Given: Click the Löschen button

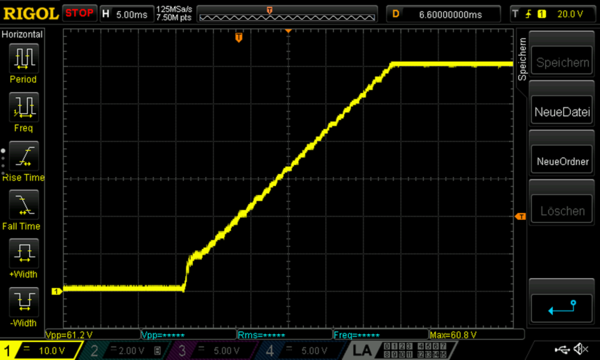Looking at the screenshot, I should [562, 211].
